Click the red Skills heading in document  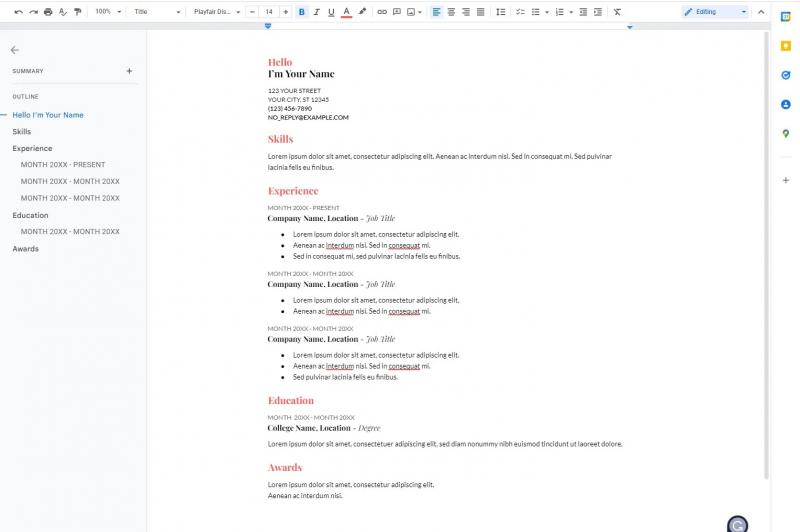(280, 139)
